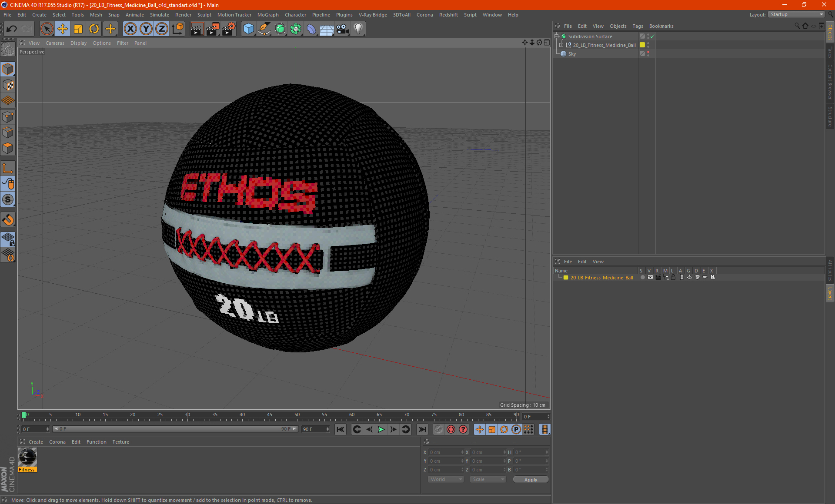The height and width of the screenshot is (504, 835).
Task: Click the Undo arrow icon
Action: point(12,29)
